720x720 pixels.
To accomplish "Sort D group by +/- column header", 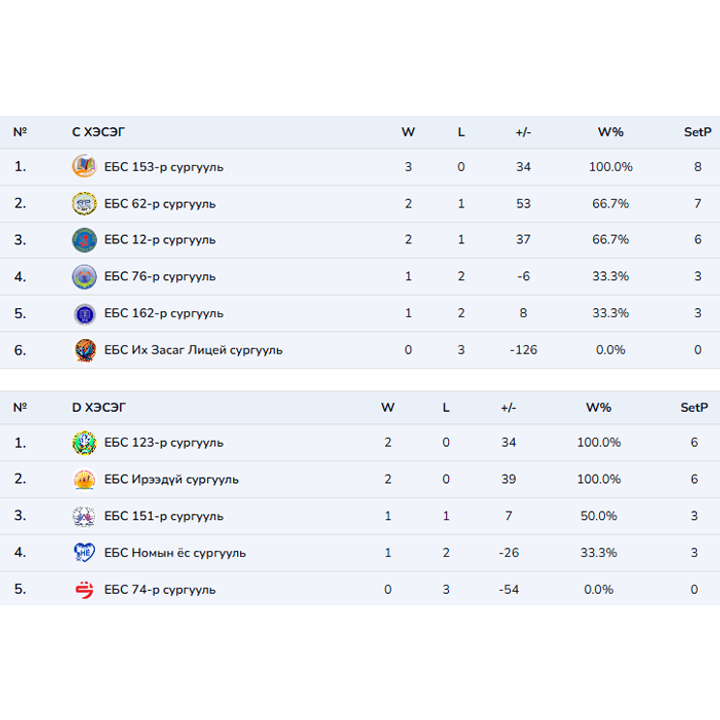I will [508, 408].
